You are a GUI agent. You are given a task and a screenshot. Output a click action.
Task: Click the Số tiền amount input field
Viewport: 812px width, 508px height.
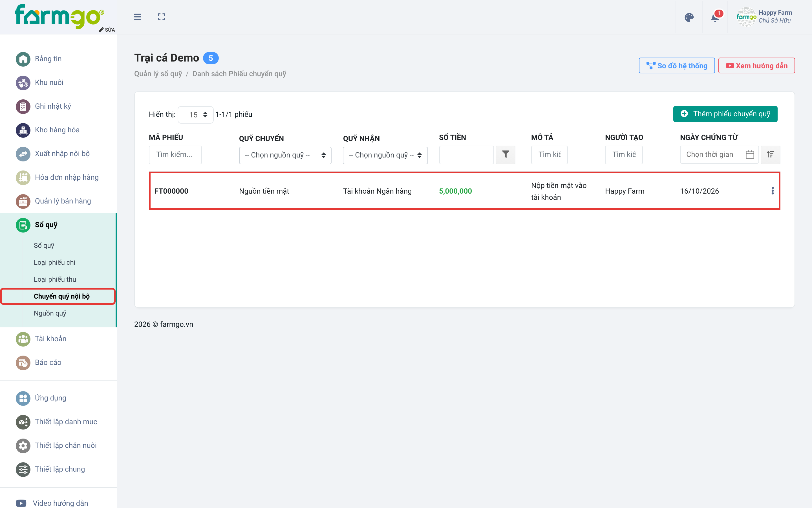[x=466, y=155]
